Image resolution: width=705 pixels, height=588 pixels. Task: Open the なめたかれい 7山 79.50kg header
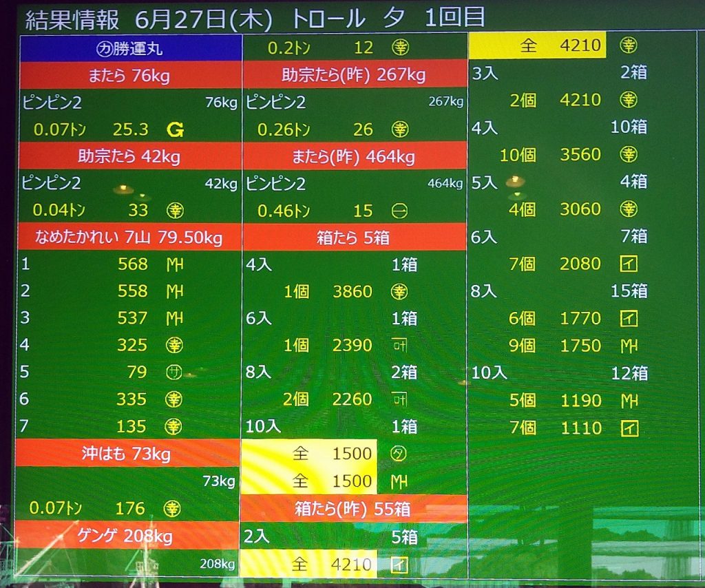tap(131, 238)
